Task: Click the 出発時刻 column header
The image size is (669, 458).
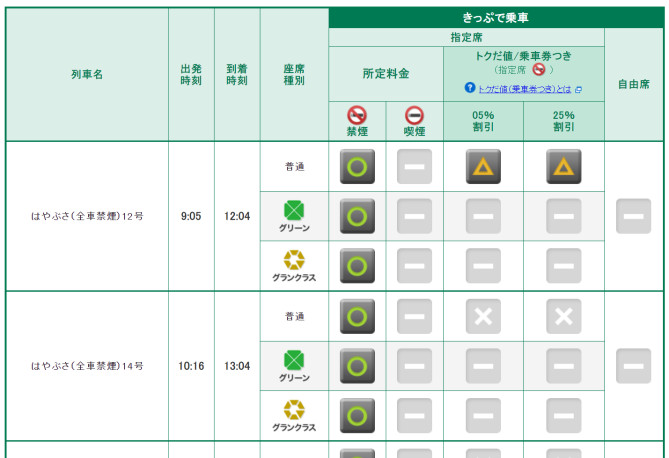Action: pos(191,75)
